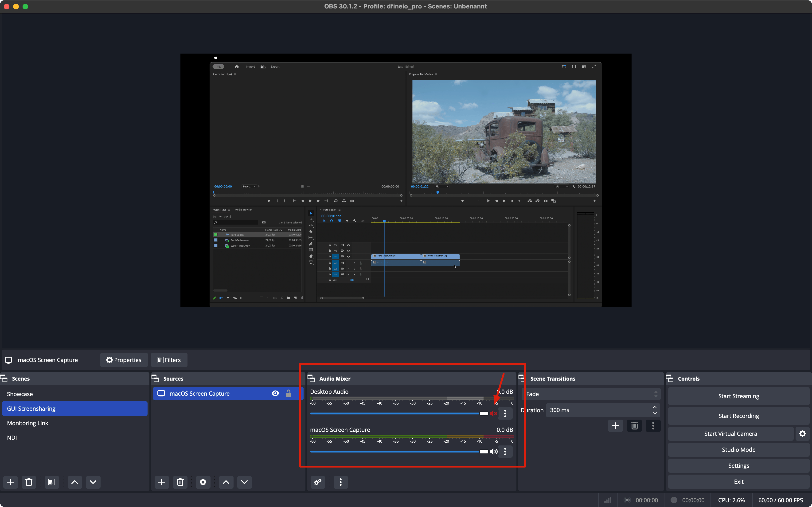Screen dimensions: 812x507
Task: Open Properties for the selected source
Action: point(124,360)
